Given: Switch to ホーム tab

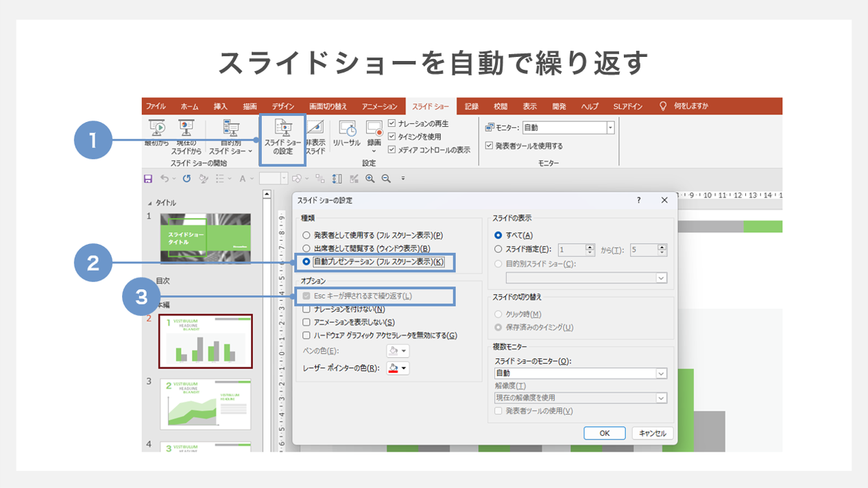Looking at the screenshot, I should click(x=190, y=106).
